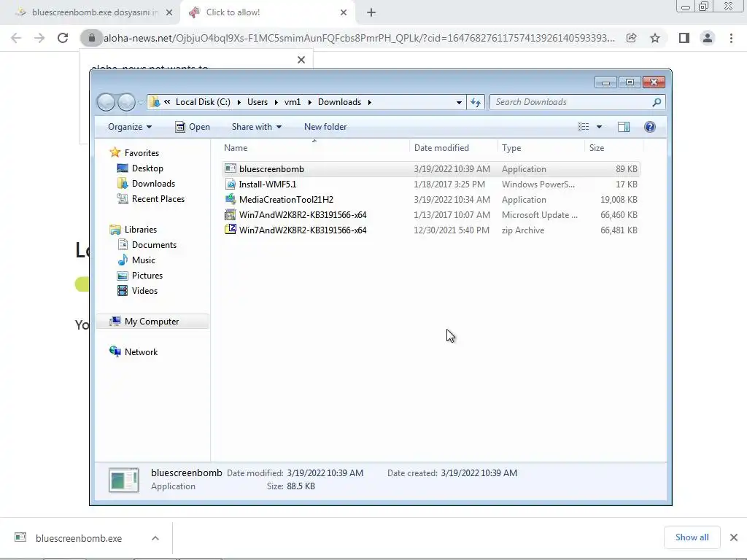Open Favorites in navigation pane
This screenshot has width=747, height=560.
tap(135, 153)
